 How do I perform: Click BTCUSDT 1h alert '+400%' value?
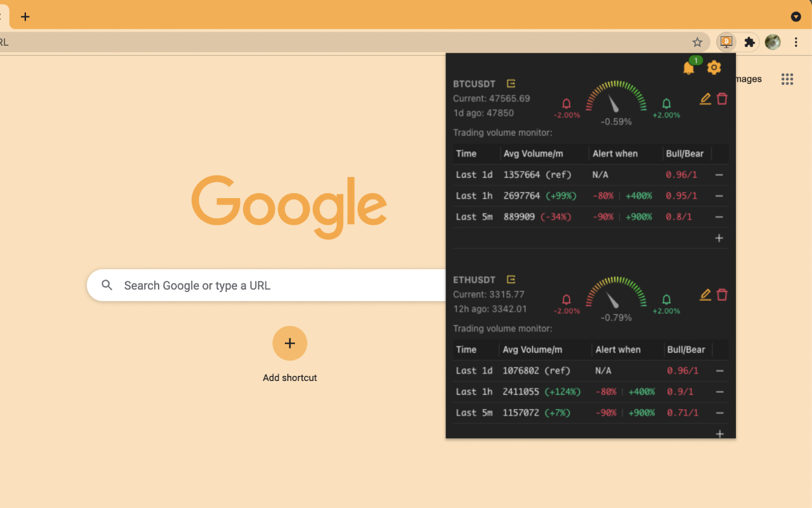click(x=639, y=196)
